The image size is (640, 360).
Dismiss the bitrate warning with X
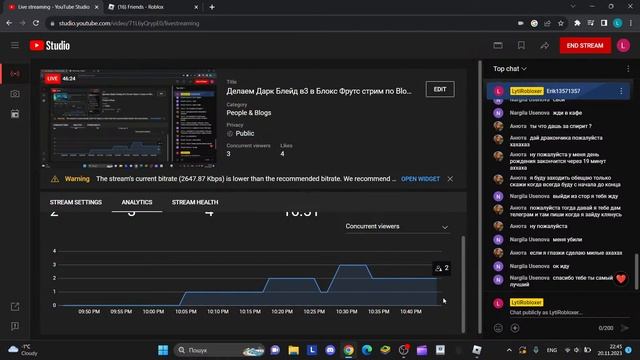(450, 179)
